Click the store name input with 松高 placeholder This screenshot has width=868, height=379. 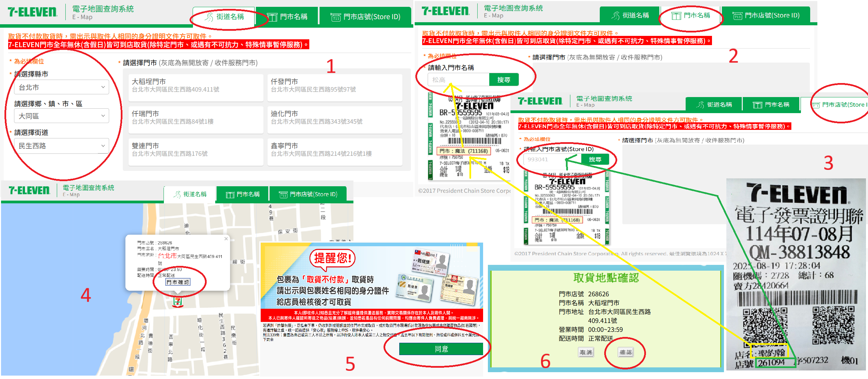pos(458,80)
